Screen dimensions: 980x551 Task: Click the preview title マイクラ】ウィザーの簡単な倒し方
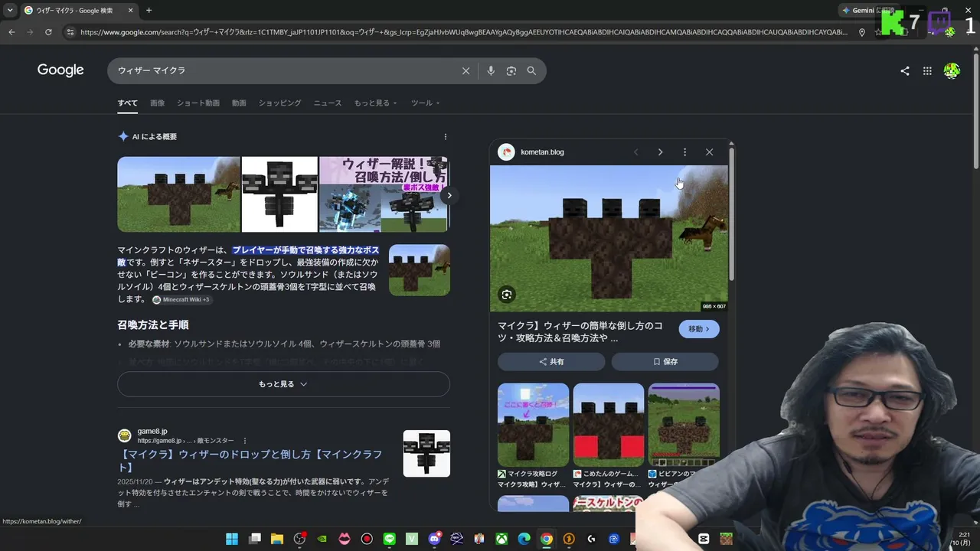(x=580, y=331)
